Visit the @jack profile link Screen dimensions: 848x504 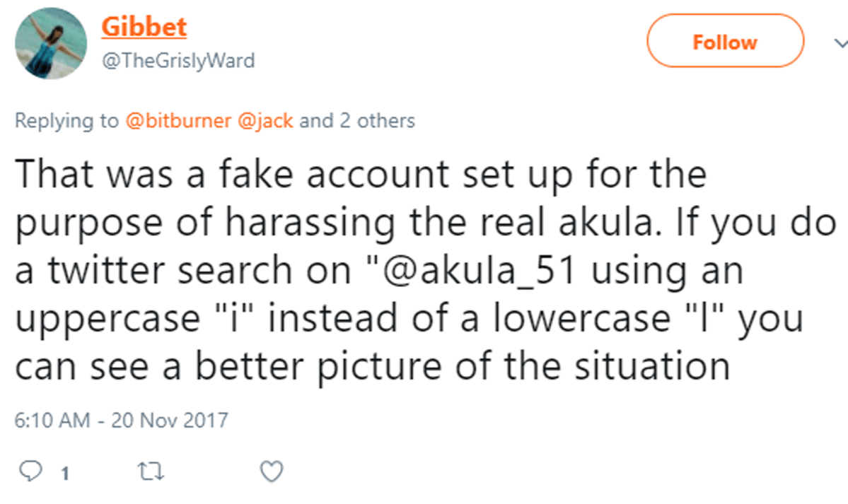coord(265,121)
